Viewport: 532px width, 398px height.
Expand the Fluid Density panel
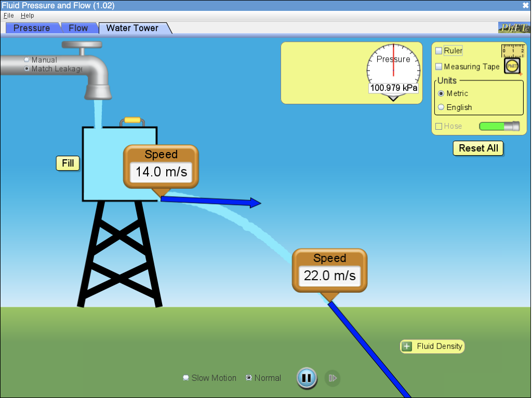pos(406,346)
